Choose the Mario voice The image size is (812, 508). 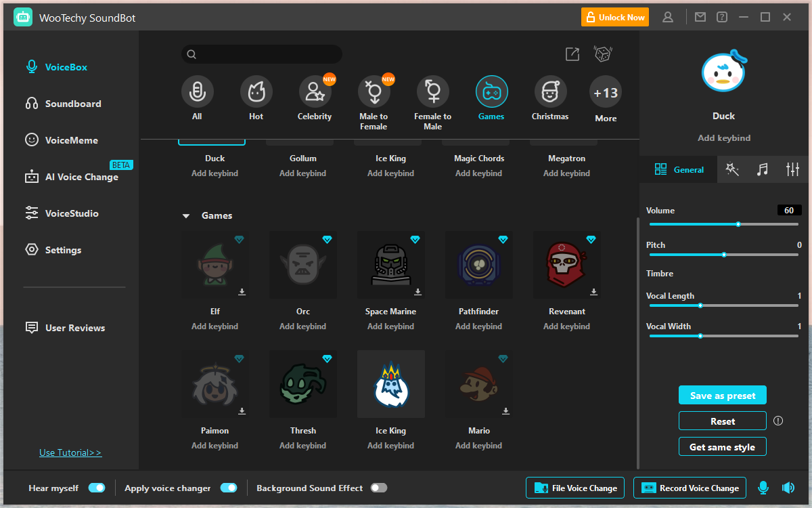pyautogui.click(x=479, y=384)
